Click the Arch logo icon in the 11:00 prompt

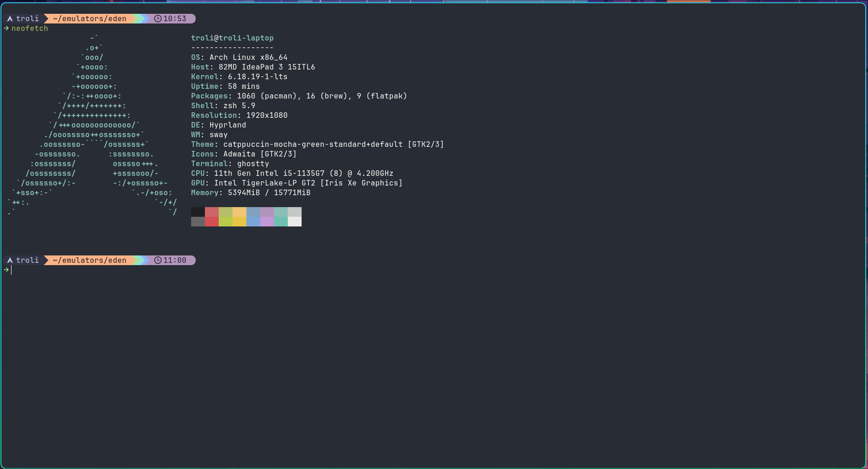(10, 261)
